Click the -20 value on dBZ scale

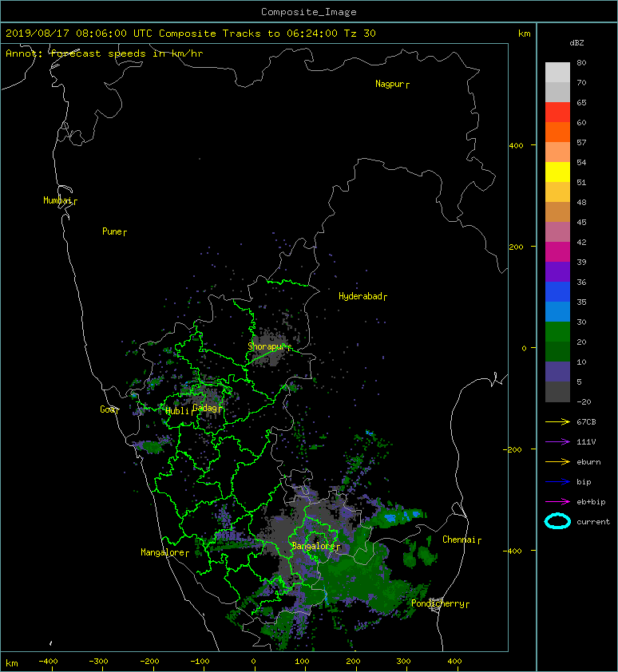(x=584, y=401)
